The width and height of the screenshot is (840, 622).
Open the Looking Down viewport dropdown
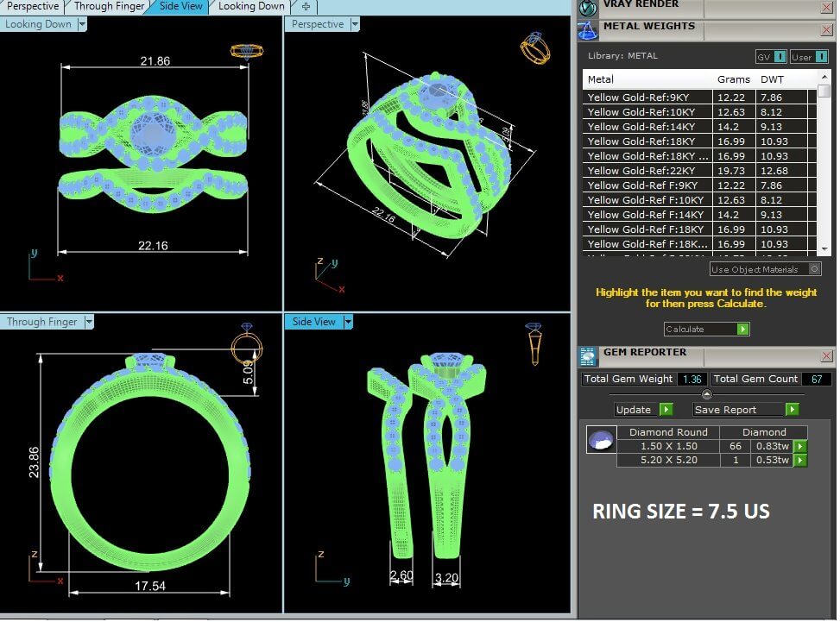[82, 24]
